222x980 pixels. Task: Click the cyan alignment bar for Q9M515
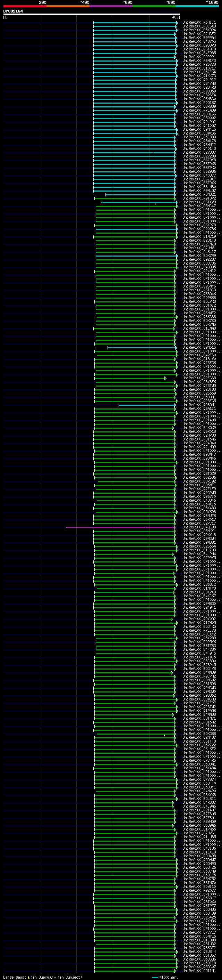coord(142,348)
